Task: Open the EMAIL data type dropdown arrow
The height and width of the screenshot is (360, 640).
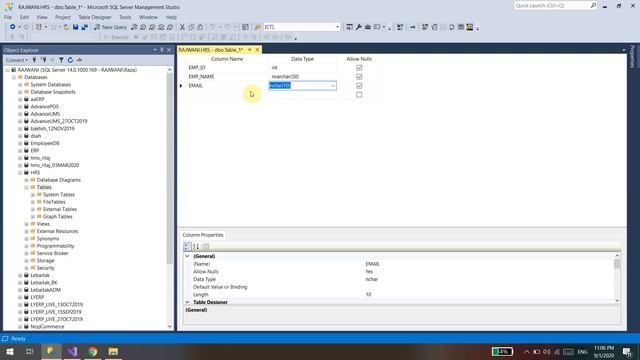Action: pos(333,86)
